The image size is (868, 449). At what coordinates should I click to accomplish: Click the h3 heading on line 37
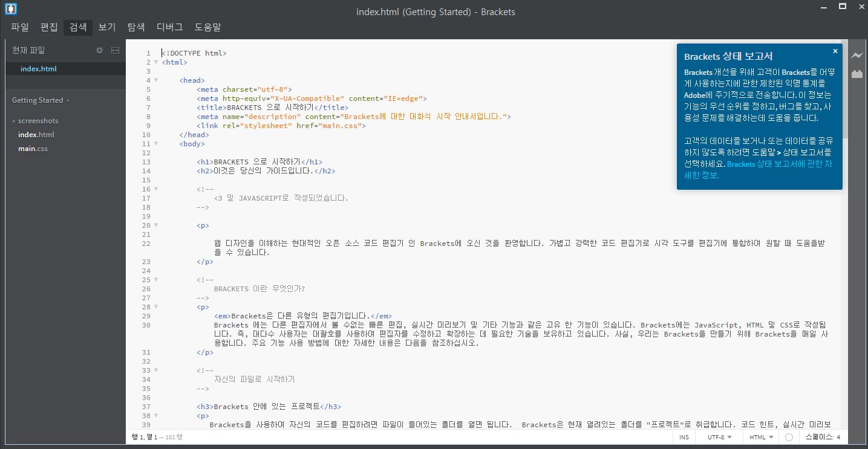pos(269,407)
